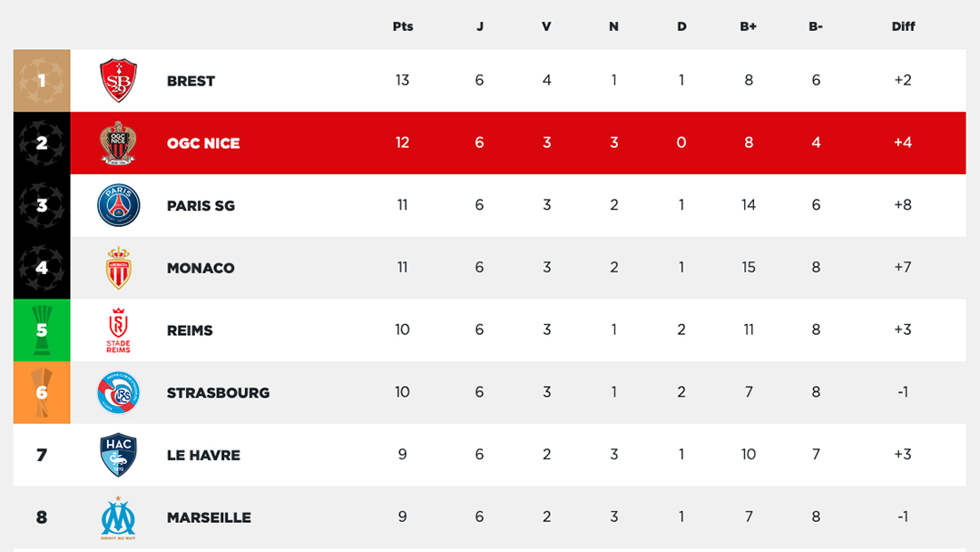Click the green rank 5 trophy badge
Screen dimensions: 980x552
coord(42,330)
